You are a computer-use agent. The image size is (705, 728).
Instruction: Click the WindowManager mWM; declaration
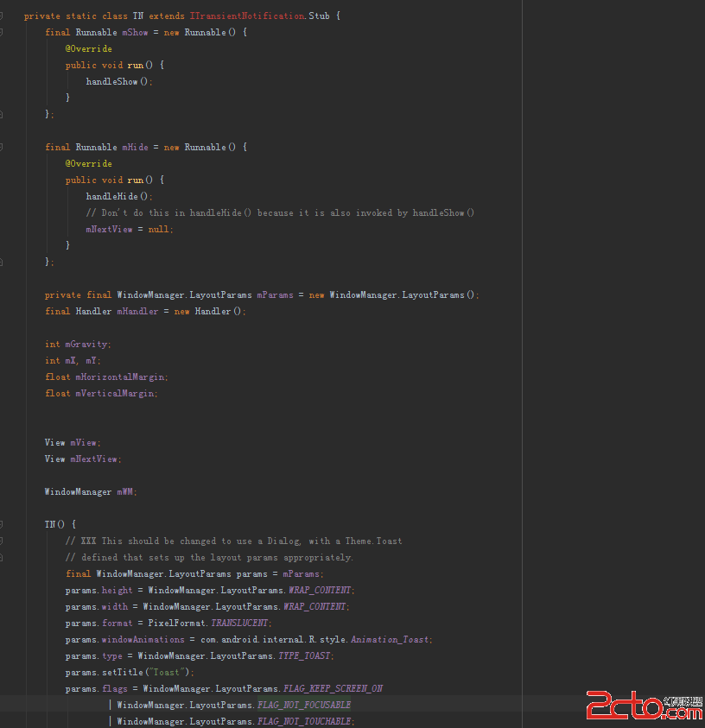point(91,491)
